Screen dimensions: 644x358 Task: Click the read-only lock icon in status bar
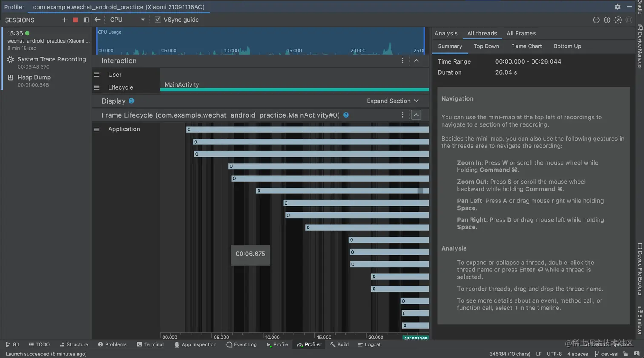(626, 354)
